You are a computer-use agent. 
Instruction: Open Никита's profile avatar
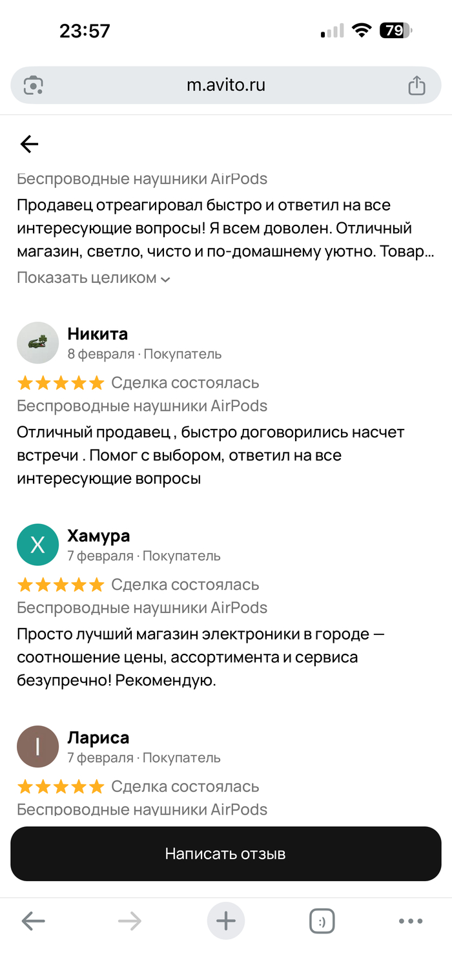pos(37,342)
